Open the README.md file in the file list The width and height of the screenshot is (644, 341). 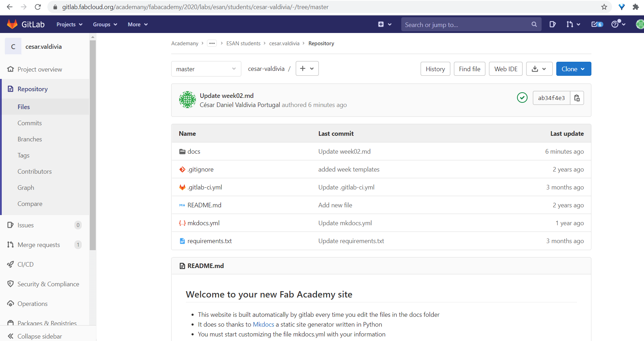point(204,205)
